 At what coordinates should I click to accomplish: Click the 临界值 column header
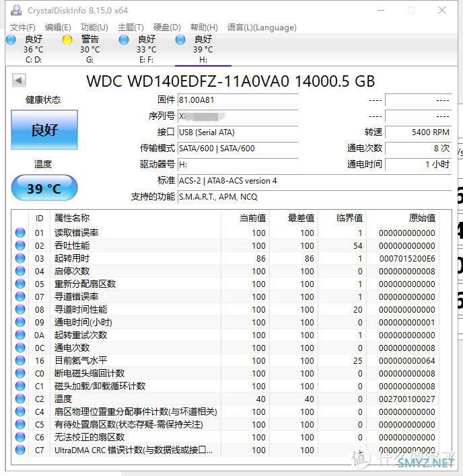point(343,218)
